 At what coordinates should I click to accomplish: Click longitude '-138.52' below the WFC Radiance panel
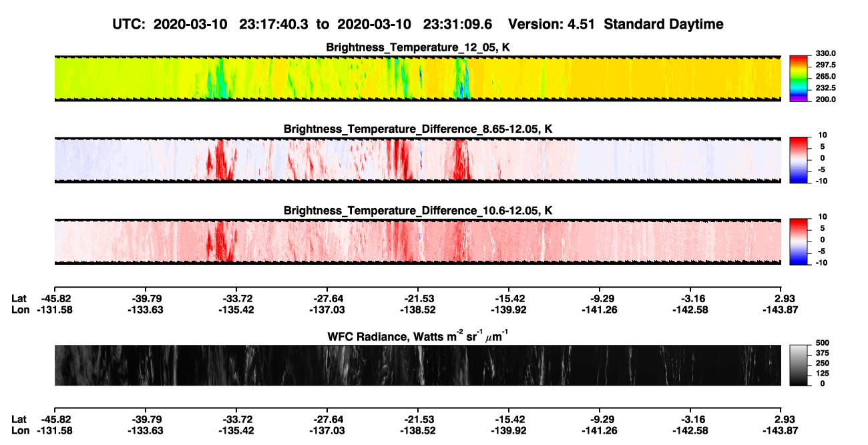coord(418,430)
